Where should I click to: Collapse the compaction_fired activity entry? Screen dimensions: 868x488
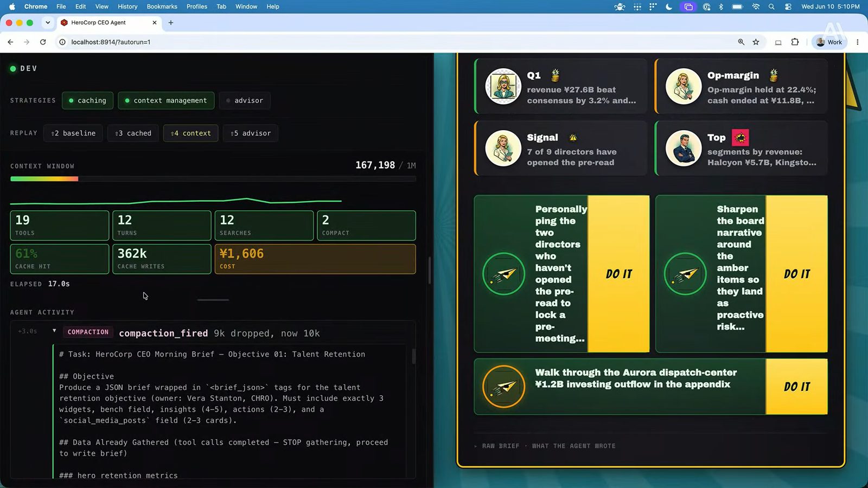(x=54, y=331)
